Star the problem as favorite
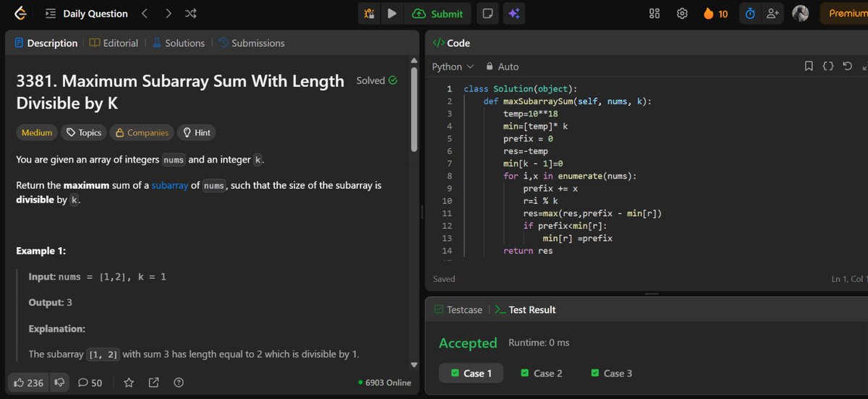Image resolution: width=868 pixels, height=399 pixels. [x=129, y=382]
